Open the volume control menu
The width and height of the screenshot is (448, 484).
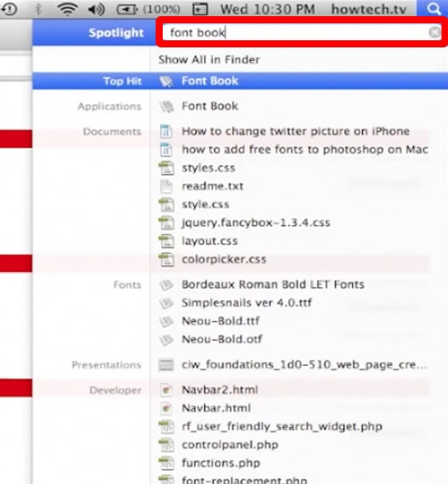[x=96, y=10]
